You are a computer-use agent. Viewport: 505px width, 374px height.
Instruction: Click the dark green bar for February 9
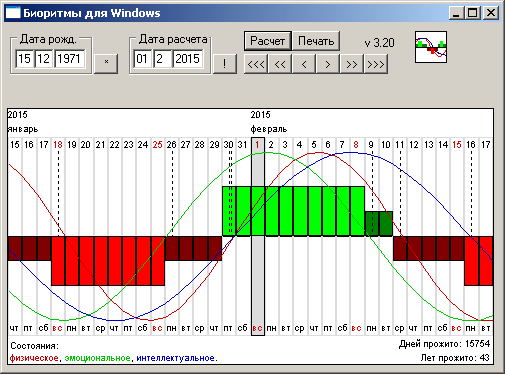(372, 224)
